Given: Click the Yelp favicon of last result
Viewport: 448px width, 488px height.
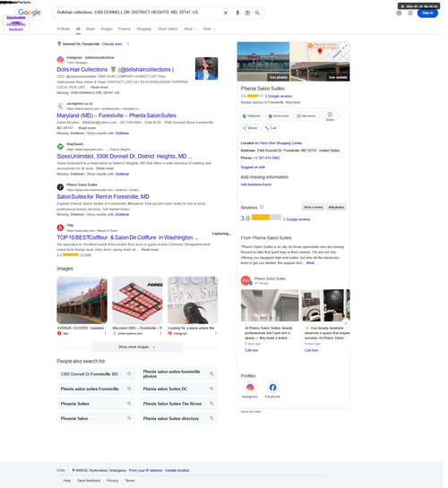Looking at the screenshot, I should coord(60,227).
